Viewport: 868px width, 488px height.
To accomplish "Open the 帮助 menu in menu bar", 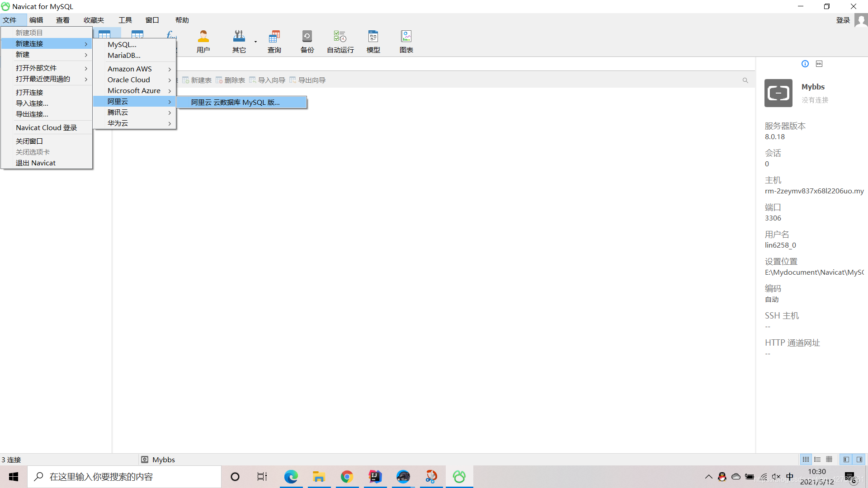I will tap(182, 20).
